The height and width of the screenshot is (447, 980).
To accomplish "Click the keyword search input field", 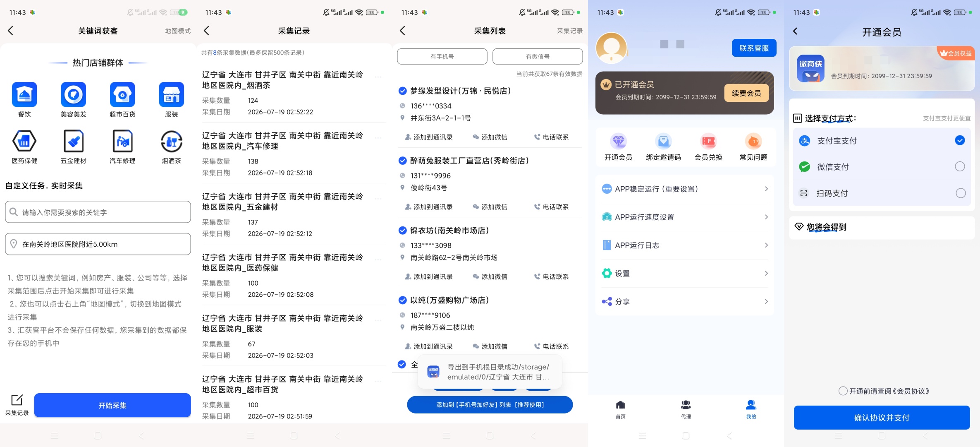I will coord(98,212).
